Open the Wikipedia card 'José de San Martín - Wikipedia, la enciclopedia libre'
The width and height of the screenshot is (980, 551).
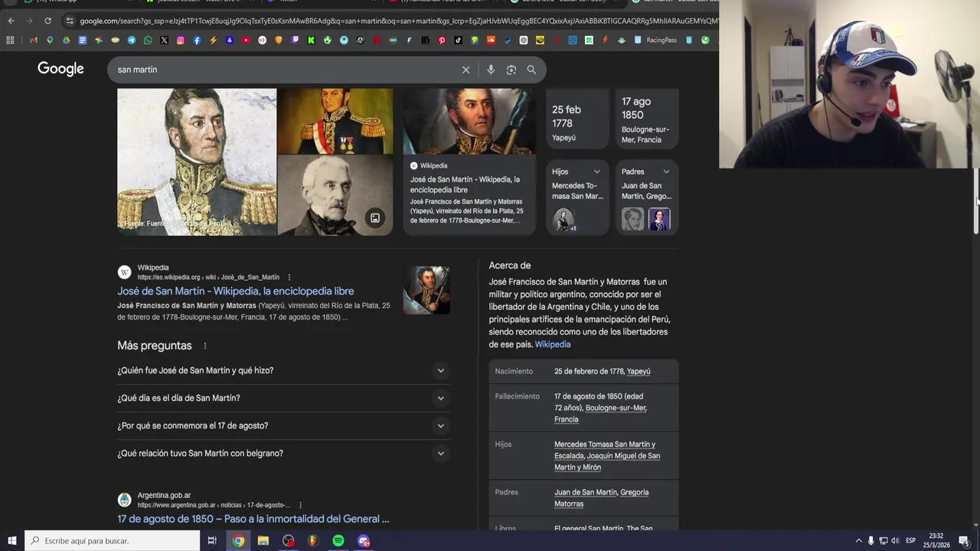[469, 161]
